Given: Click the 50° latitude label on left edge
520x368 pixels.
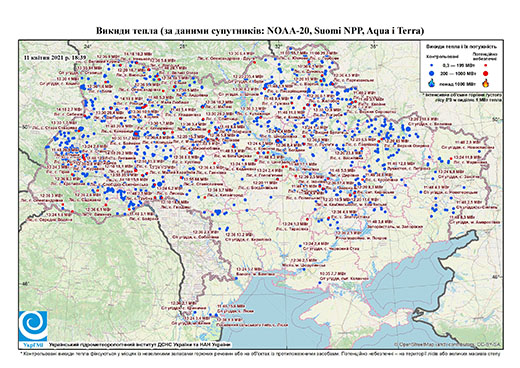Looking at the screenshot, I should (25, 128).
